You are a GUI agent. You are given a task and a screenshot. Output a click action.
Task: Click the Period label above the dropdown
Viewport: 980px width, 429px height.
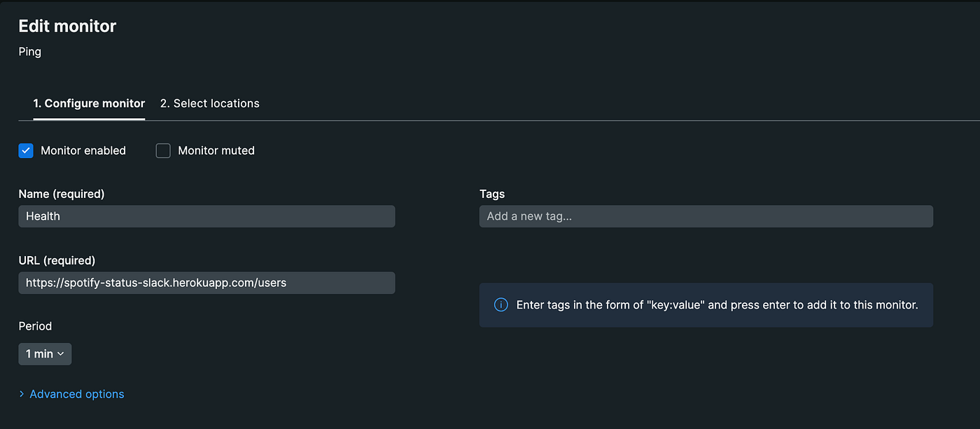coord(35,326)
